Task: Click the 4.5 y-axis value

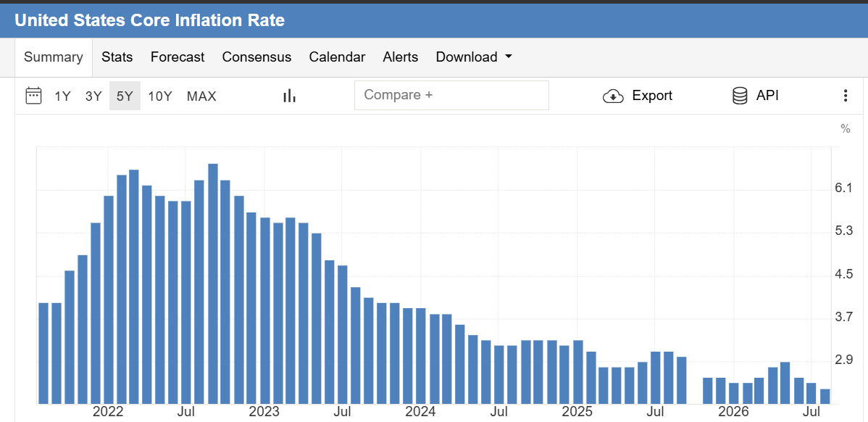Action: point(843,275)
